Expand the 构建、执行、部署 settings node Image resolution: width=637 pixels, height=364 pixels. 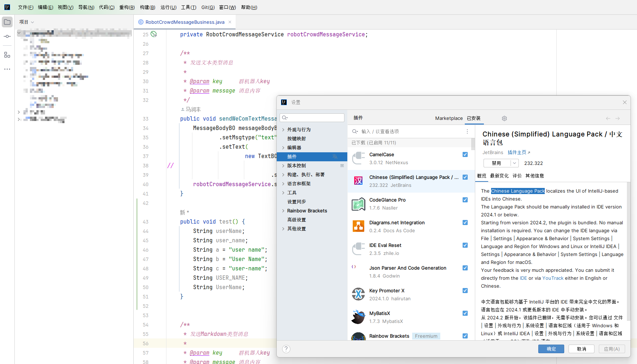coord(283,175)
